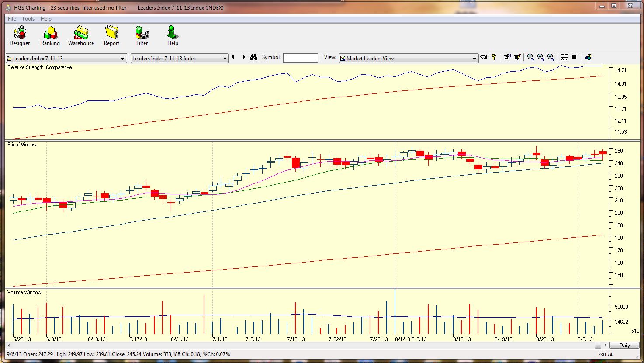The height and width of the screenshot is (363, 644).
Task: Click the scrollbar right arrow
Action: [x=606, y=345]
